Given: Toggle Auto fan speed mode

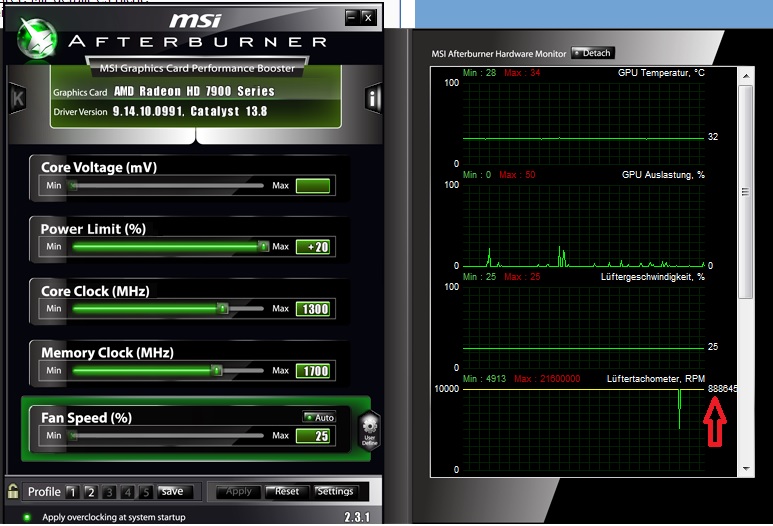Looking at the screenshot, I should coord(319,417).
